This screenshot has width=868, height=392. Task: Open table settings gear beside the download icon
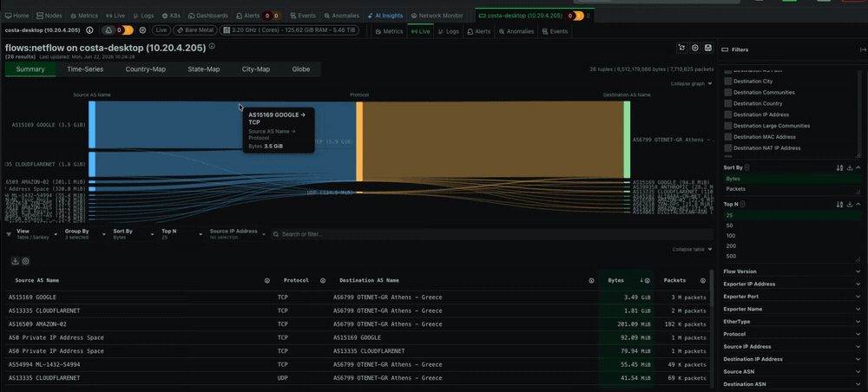[25, 261]
